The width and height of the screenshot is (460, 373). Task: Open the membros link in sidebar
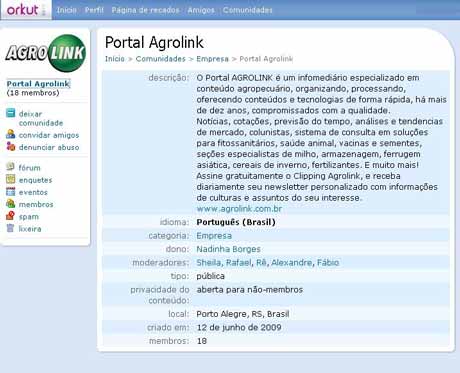point(36,204)
